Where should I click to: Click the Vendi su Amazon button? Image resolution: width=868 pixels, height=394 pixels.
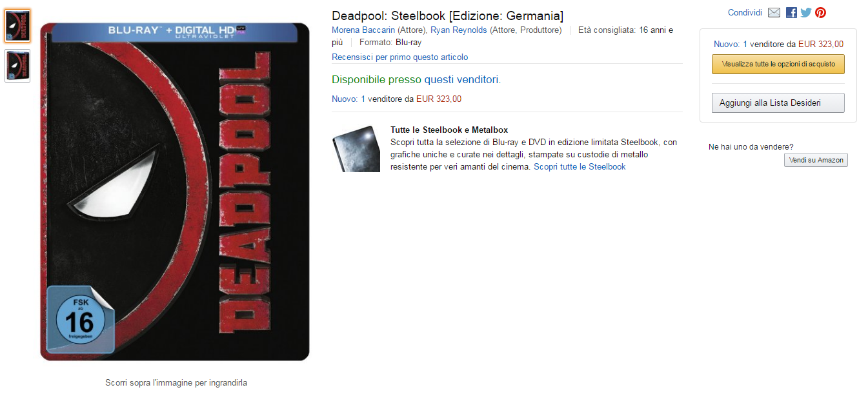pyautogui.click(x=816, y=160)
